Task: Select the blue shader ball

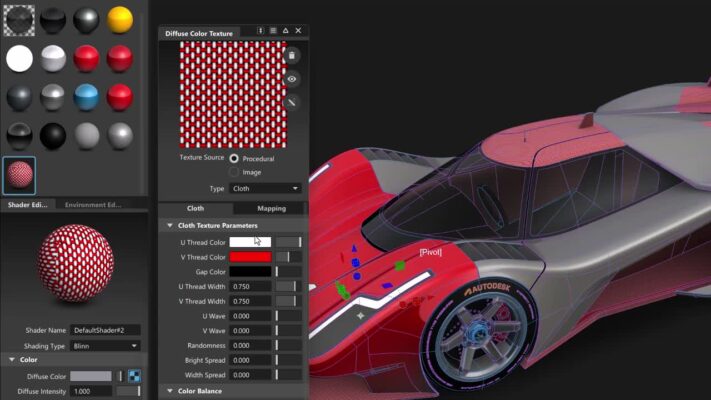Action: [x=86, y=98]
